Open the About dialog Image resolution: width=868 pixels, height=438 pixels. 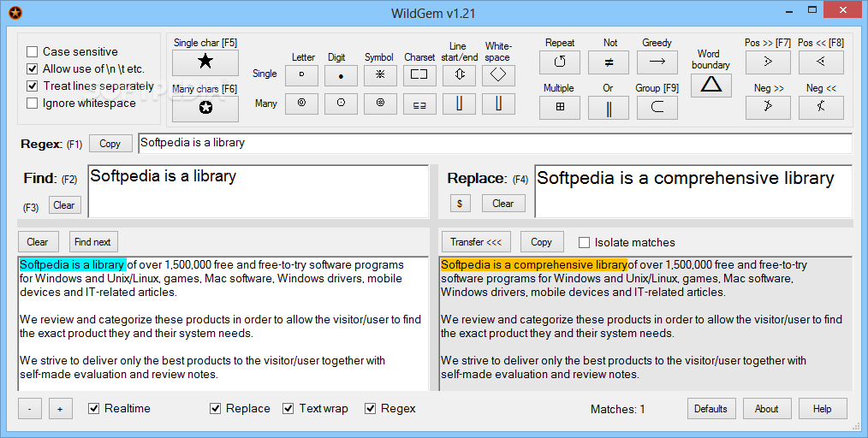click(767, 409)
